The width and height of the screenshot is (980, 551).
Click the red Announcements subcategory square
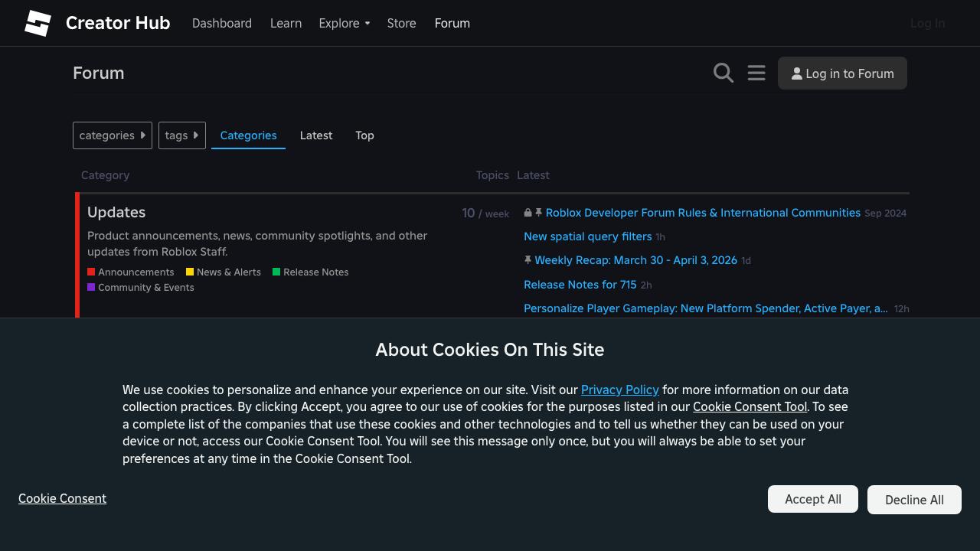[x=91, y=272]
